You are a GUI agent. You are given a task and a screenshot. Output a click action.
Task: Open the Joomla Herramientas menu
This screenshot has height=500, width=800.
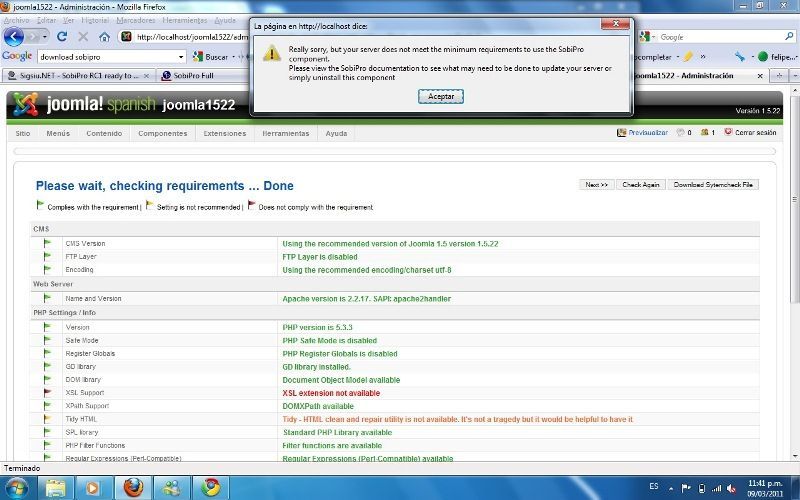coord(286,133)
